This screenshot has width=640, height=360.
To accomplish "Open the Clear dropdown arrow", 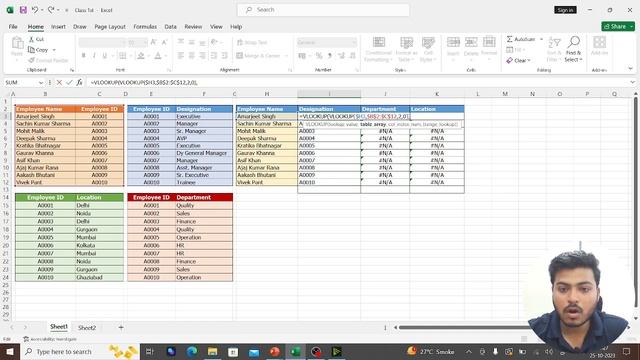I will click(x=529, y=60).
